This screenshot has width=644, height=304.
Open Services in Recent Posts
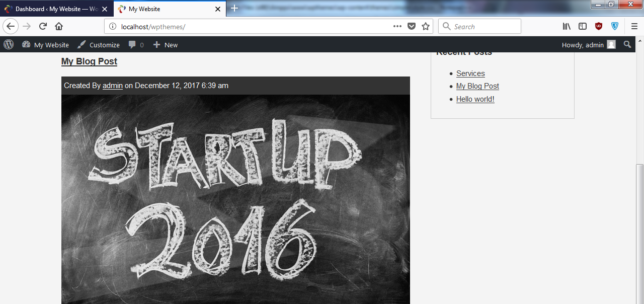[470, 73]
